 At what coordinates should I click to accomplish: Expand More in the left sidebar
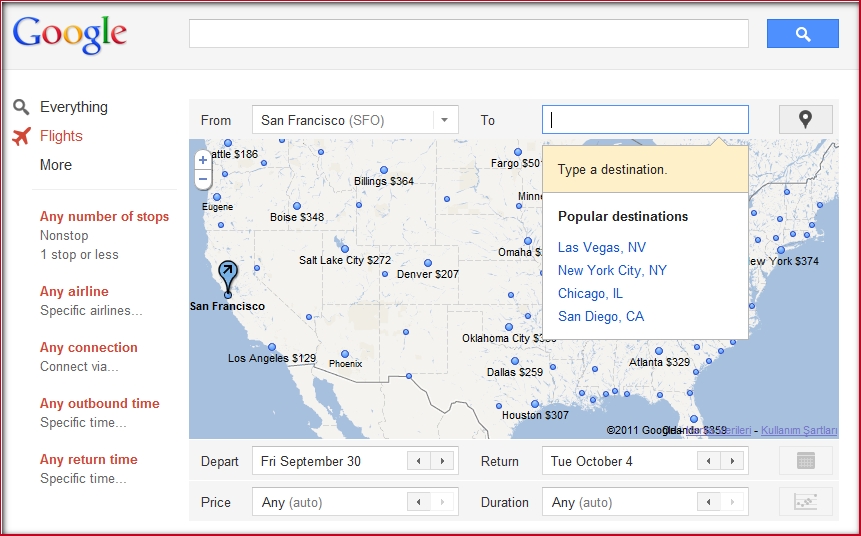click(x=55, y=165)
